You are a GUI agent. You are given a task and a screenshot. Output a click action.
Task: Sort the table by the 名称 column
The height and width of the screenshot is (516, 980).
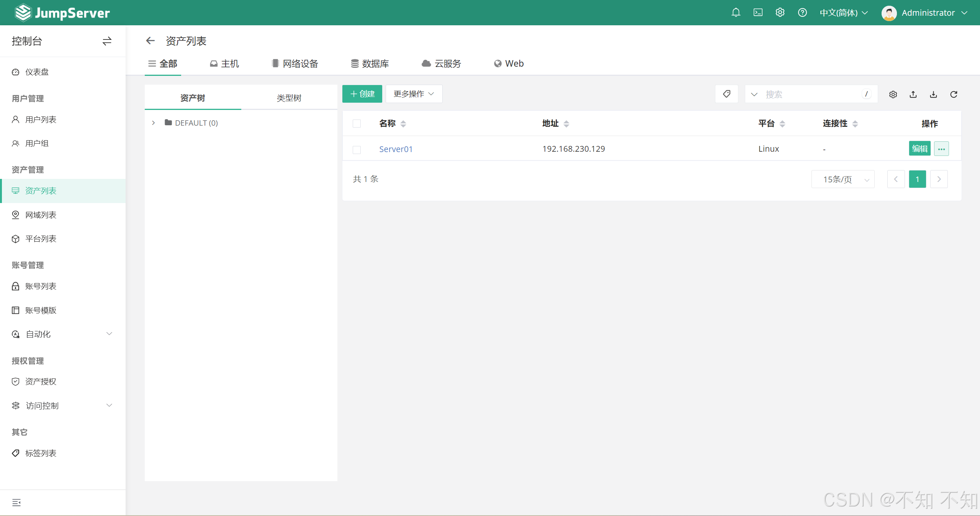click(403, 123)
